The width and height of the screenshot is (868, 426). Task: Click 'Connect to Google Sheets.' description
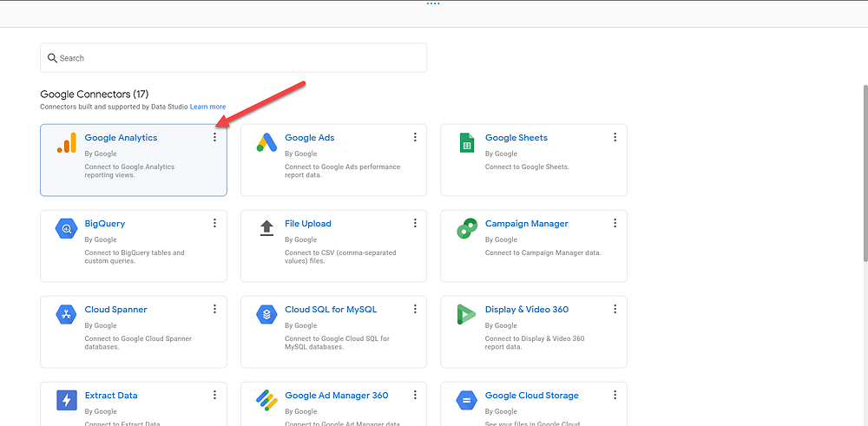(527, 167)
